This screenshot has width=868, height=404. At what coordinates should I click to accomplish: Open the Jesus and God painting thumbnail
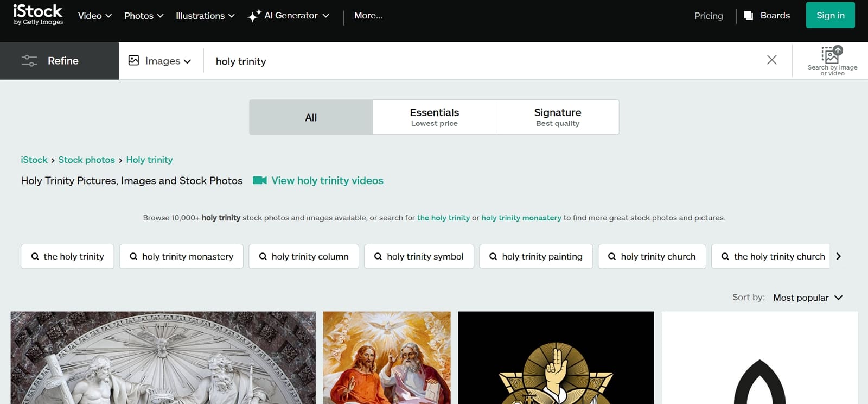tap(387, 358)
